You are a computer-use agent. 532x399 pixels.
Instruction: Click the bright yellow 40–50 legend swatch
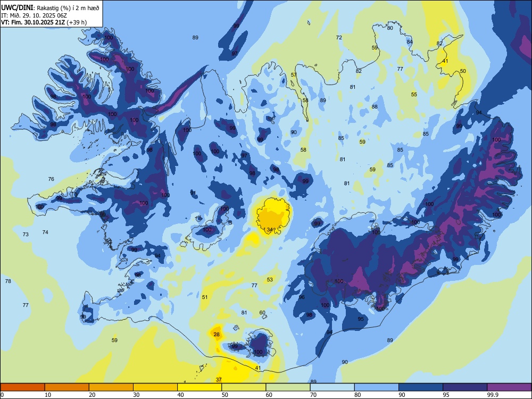199,387
